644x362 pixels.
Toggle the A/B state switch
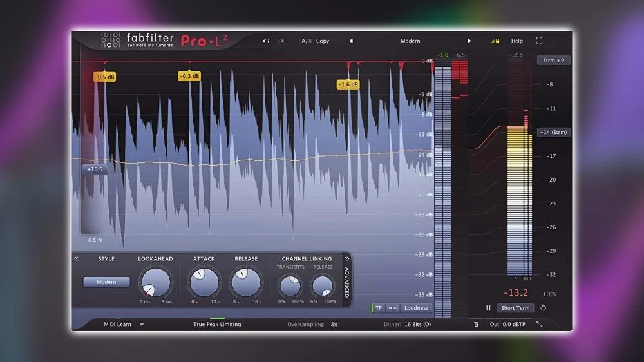[307, 41]
